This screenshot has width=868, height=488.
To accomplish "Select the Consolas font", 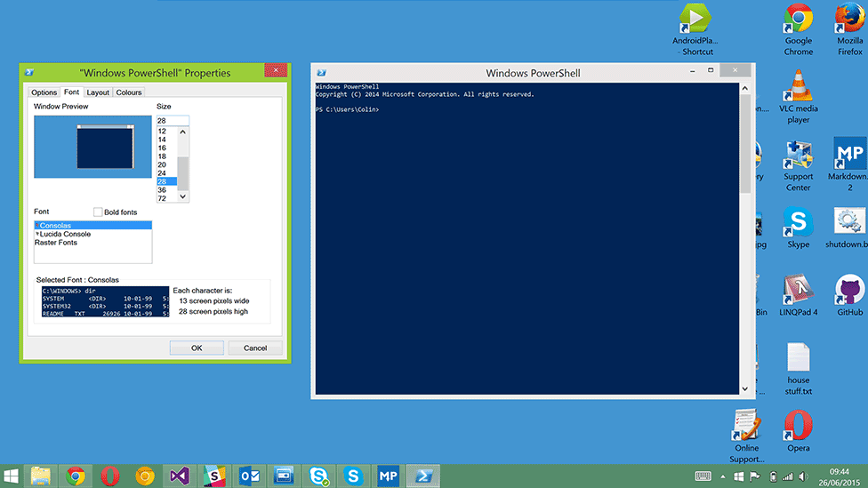I will [x=93, y=225].
